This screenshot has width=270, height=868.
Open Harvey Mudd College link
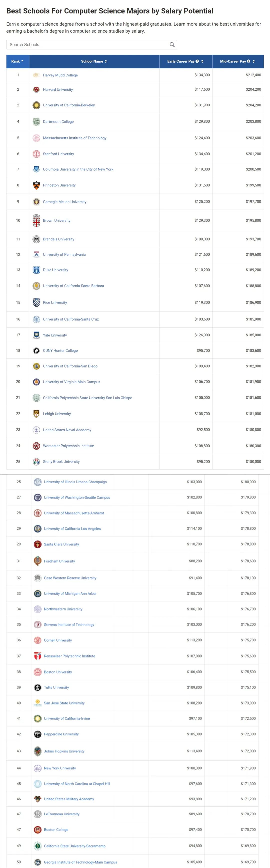pos(60,75)
